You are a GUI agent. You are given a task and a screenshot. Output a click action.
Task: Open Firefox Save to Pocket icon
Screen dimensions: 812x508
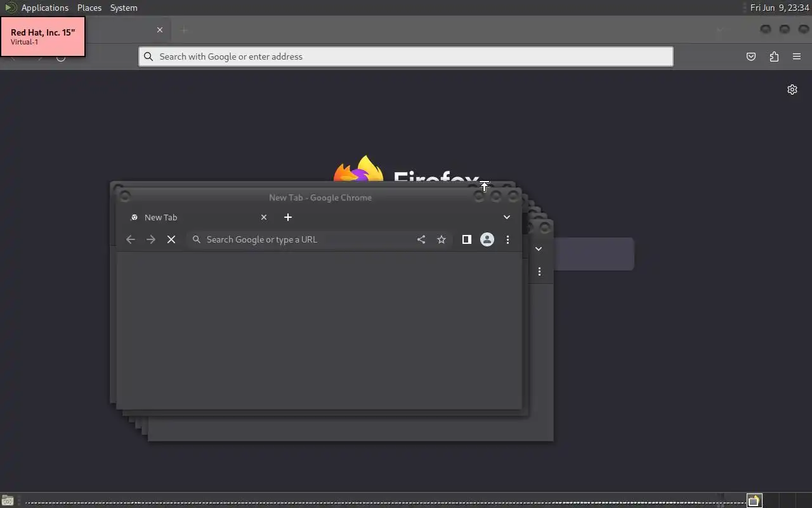751,57
